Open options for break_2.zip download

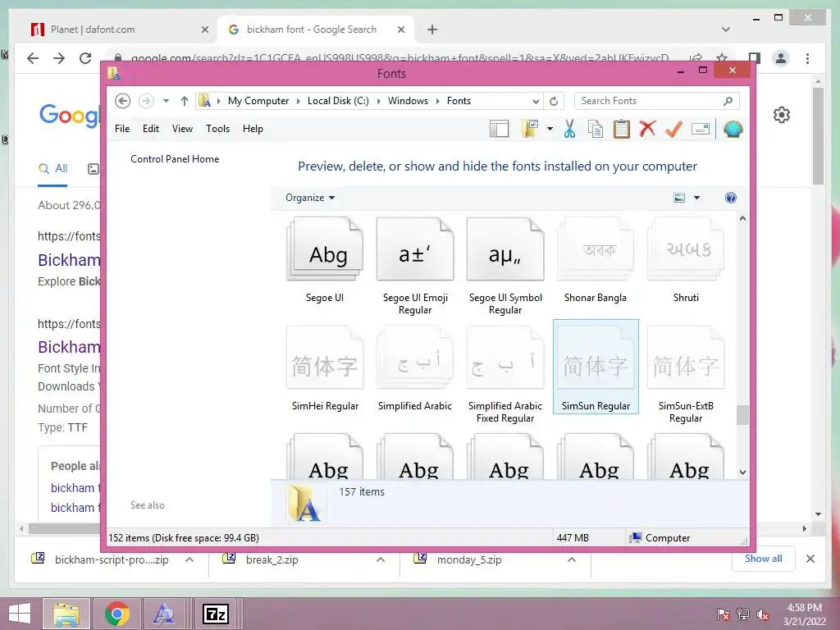[381, 559]
